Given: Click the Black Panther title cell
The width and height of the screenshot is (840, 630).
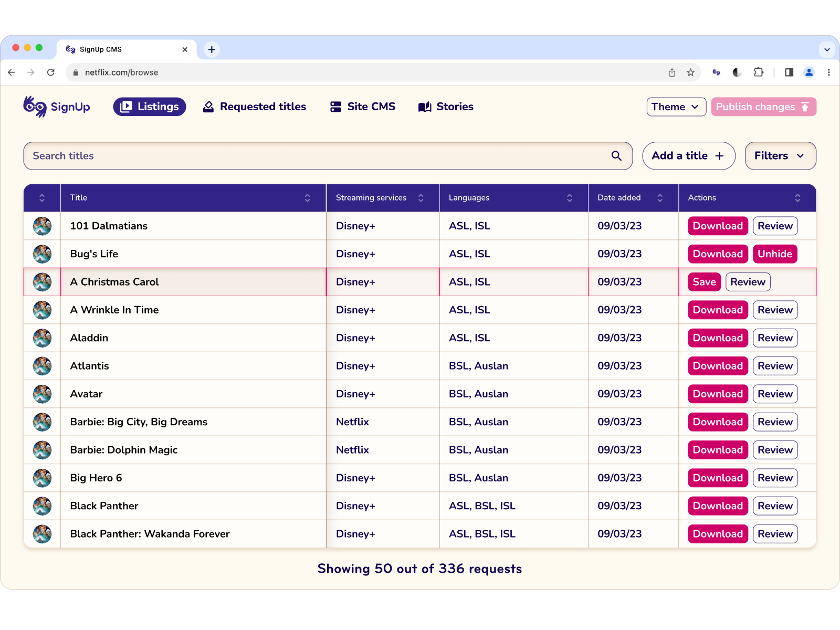Looking at the screenshot, I should point(193,506).
